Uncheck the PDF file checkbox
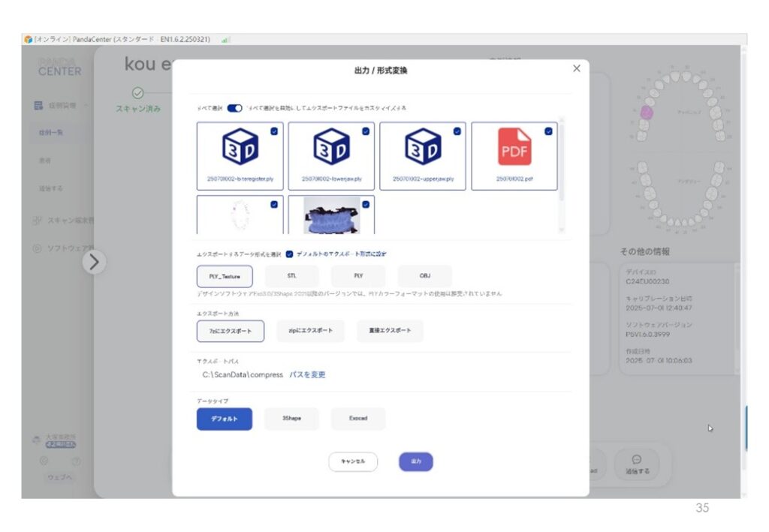Image resolution: width=769 pixels, height=532 pixels. tap(548, 131)
